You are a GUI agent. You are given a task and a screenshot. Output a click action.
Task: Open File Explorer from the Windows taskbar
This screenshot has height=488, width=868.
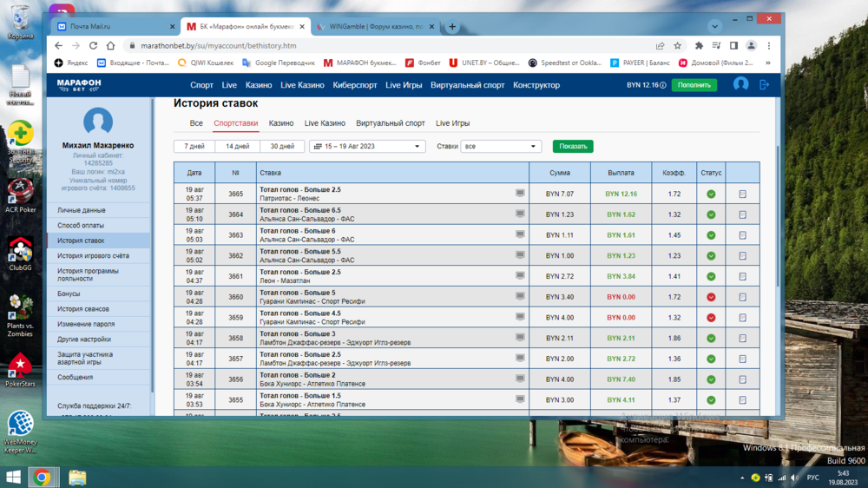(x=77, y=477)
